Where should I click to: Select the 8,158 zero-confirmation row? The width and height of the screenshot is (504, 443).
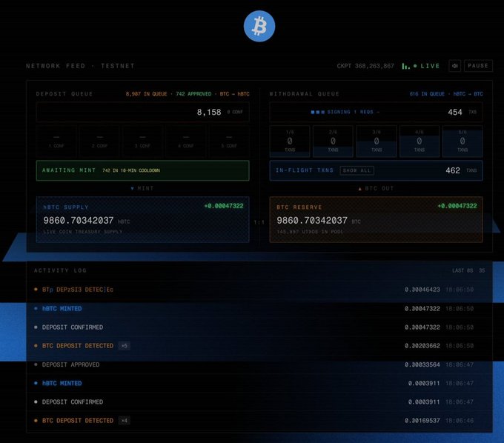(143, 112)
